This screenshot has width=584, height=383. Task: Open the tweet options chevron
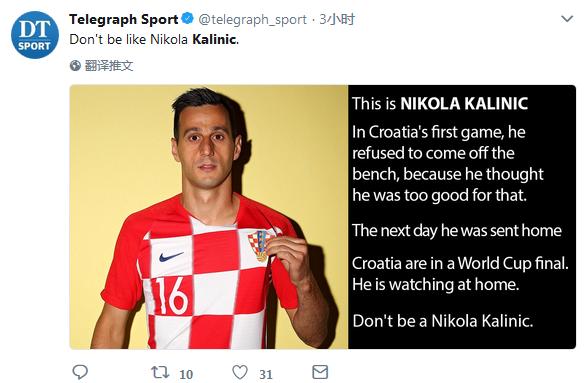point(567,19)
